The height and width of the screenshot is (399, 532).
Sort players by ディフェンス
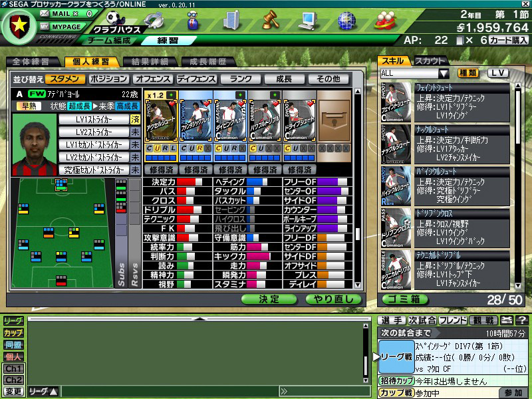197,79
